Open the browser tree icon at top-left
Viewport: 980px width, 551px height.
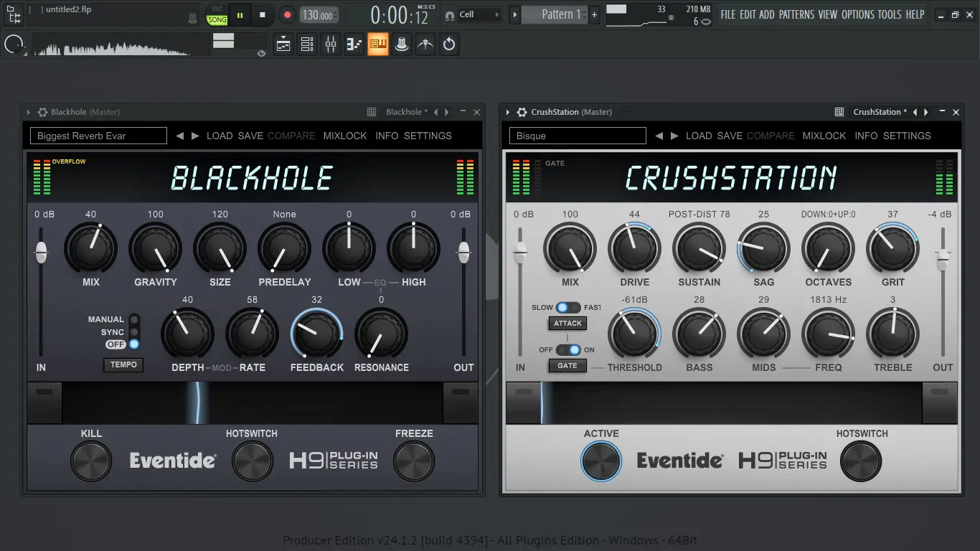(14, 14)
